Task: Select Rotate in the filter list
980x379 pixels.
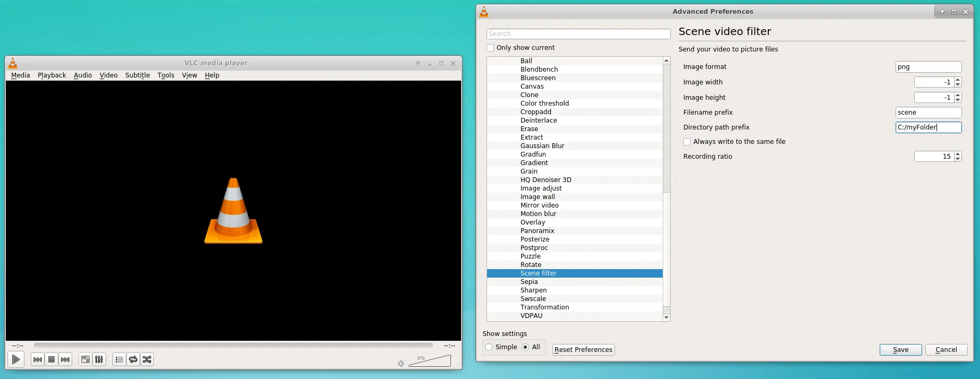Action: [575, 265]
